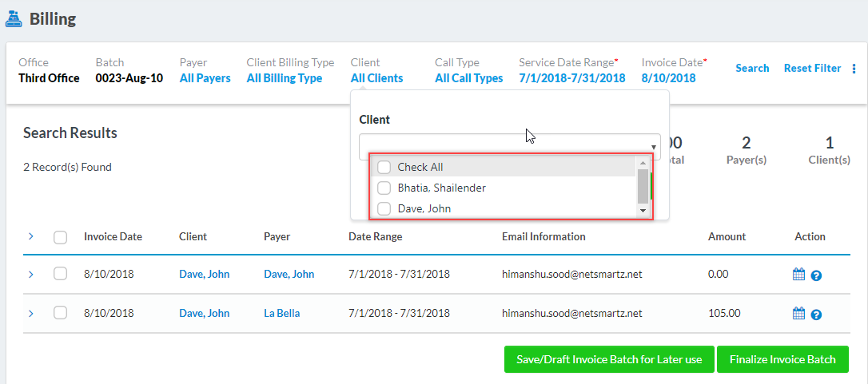Click the Billing cash register icon
The width and height of the screenshot is (868, 384).
click(x=14, y=18)
